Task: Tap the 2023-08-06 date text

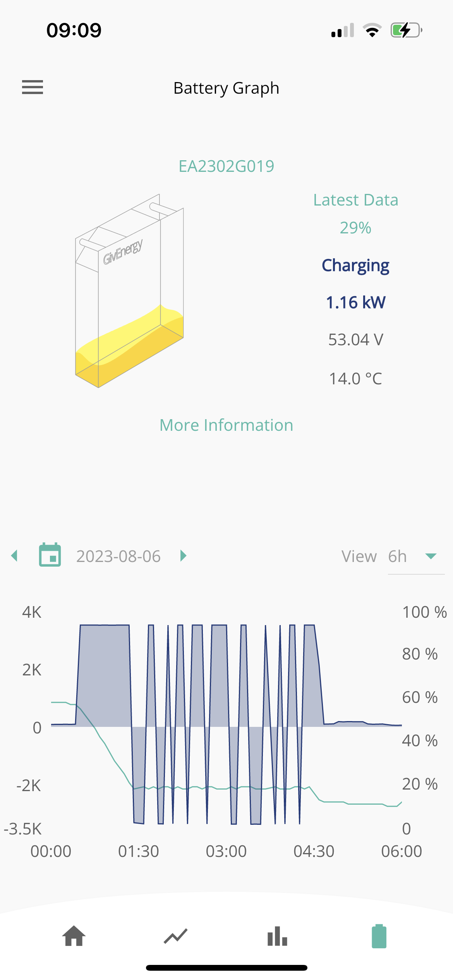Action: coord(118,556)
